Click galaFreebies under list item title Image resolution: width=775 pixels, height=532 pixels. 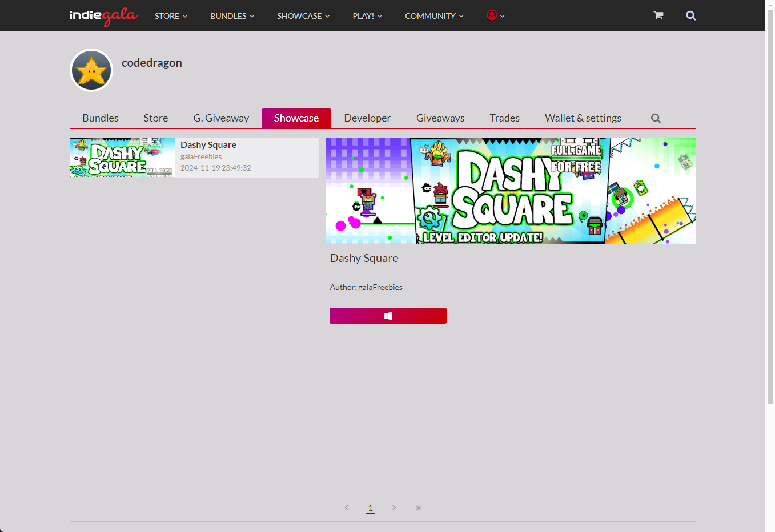tap(201, 156)
